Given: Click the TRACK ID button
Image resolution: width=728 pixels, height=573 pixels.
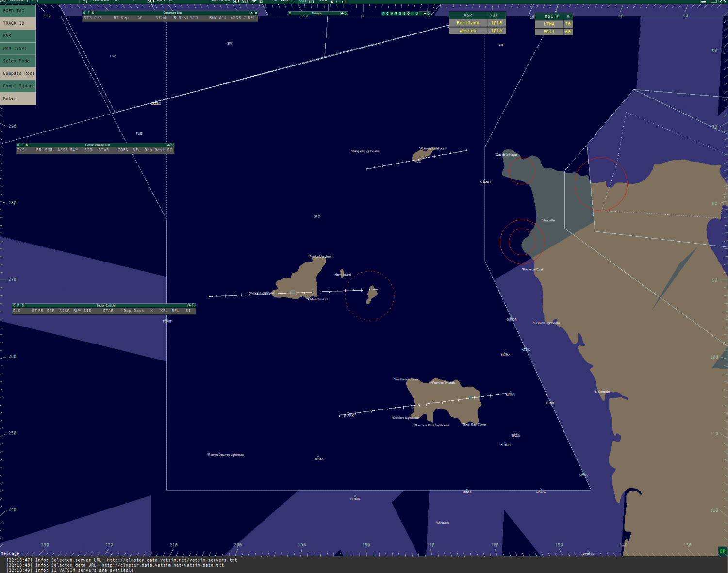Looking at the screenshot, I should 18,23.
